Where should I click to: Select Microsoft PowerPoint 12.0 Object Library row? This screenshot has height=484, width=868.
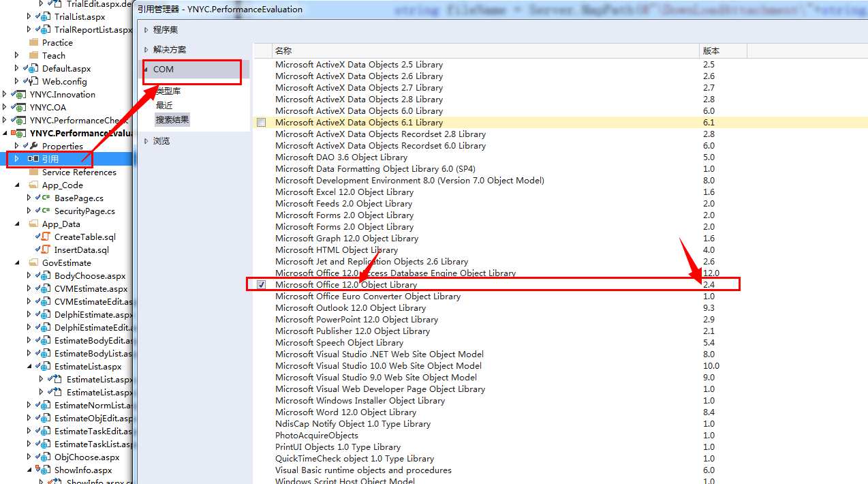coord(560,320)
